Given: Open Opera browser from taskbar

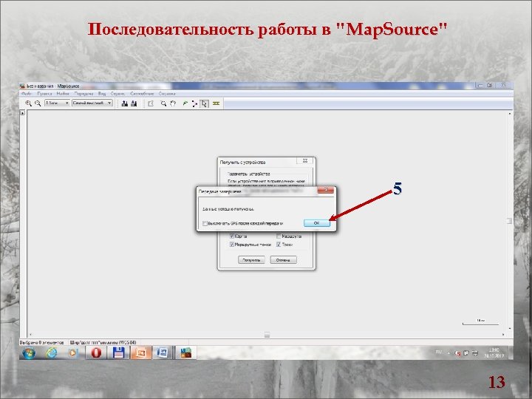Looking at the screenshot, I should [x=96, y=353].
